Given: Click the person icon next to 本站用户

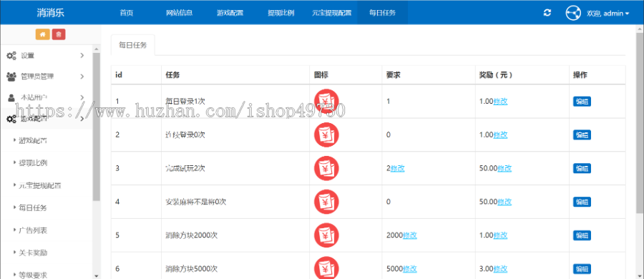Looking at the screenshot, I should (x=11, y=98).
